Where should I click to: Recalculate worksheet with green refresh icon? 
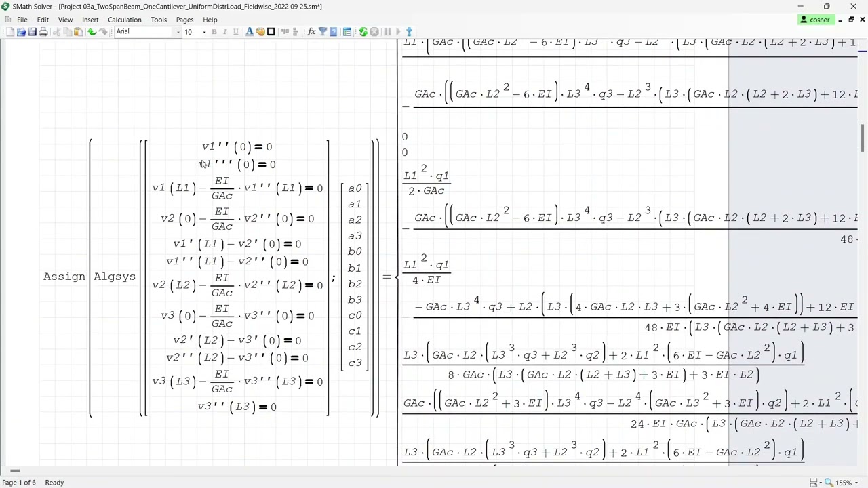(363, 32)
